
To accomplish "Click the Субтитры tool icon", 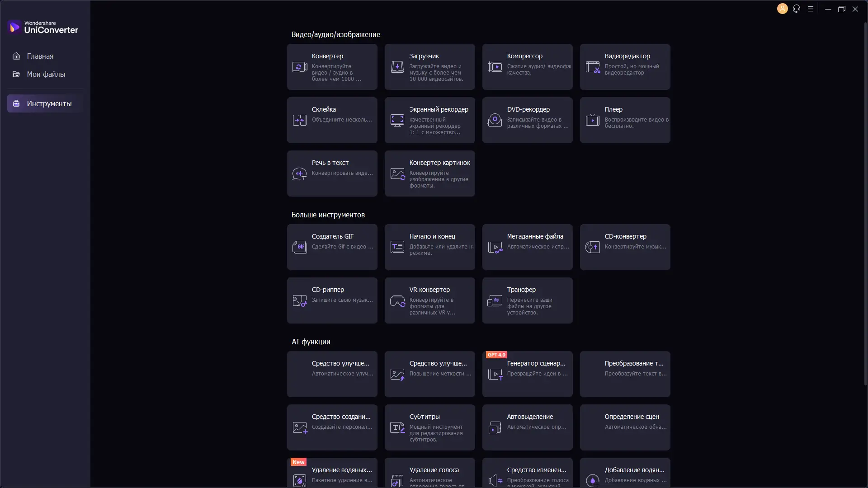I will tap(397, 427).
